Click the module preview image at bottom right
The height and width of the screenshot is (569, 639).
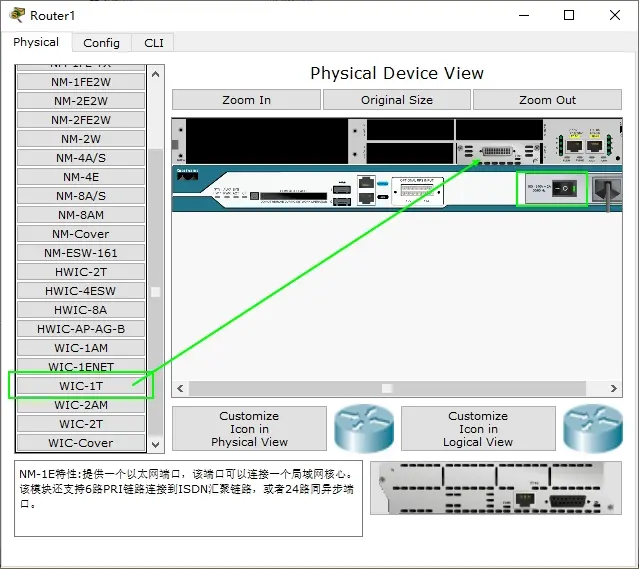point(496,488)
